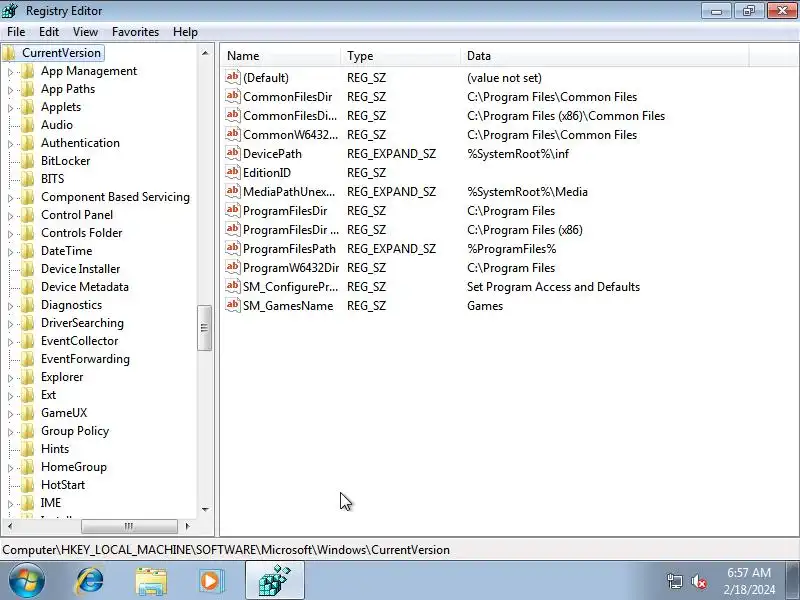Expand the Component Based Servicing key
Screen dimensions: 800x600
pos(10,198)
